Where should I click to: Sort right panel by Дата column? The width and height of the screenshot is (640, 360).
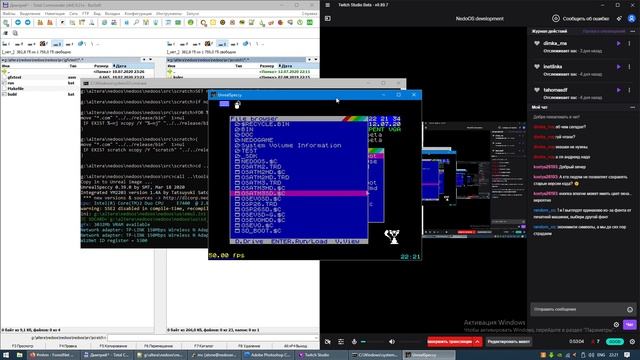298,65
